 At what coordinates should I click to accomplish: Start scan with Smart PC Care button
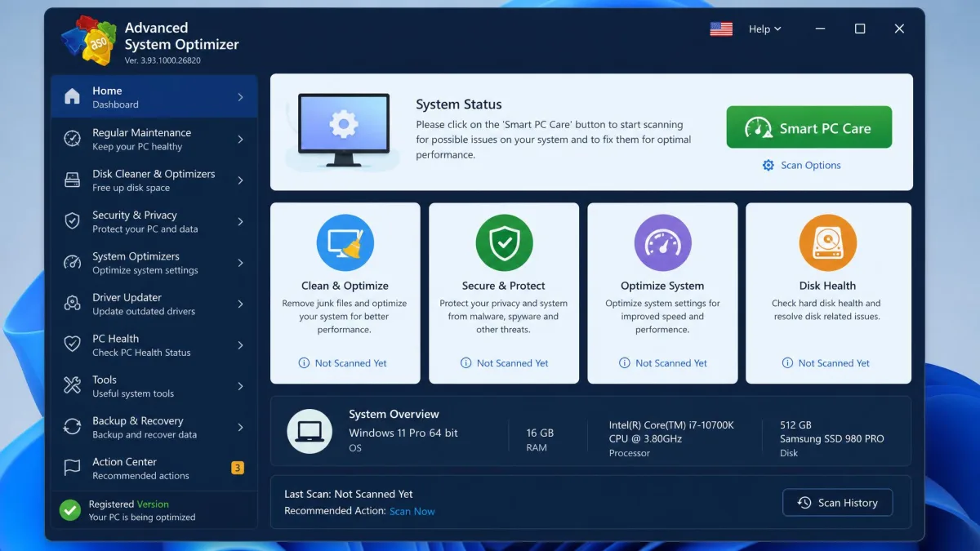(x=808, y=127)
